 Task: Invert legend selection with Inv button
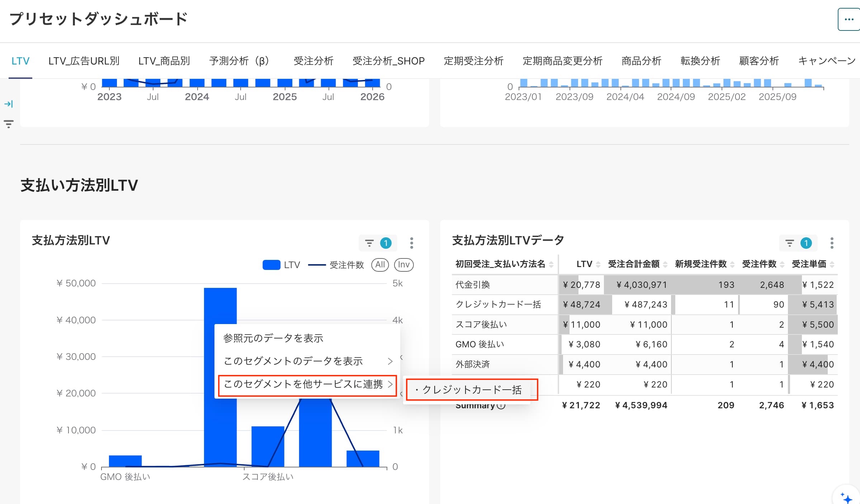point(404,265)
